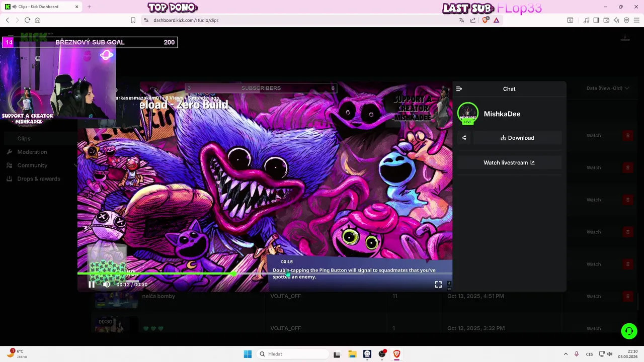Open the taskbar volume control

tap(610, 354)
